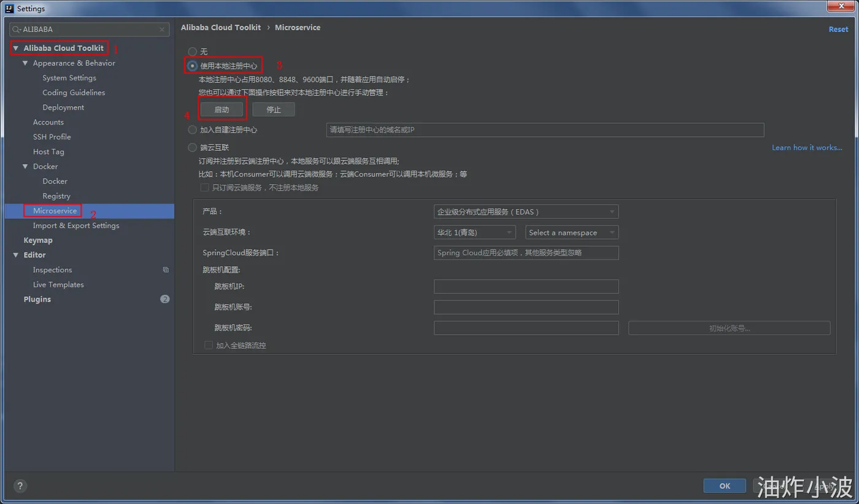Click the search magnifier icon in settings

pyautogui.click(x=17, y=29)
